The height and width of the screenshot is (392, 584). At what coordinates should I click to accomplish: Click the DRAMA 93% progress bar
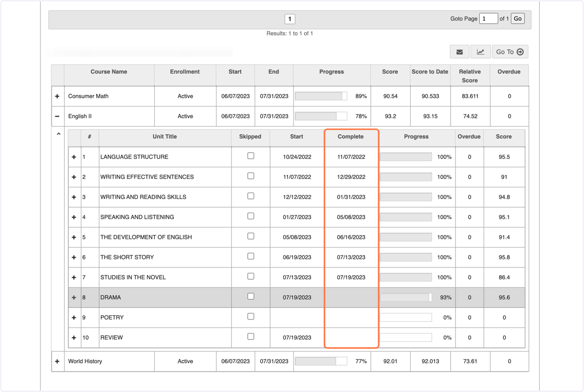406,297
